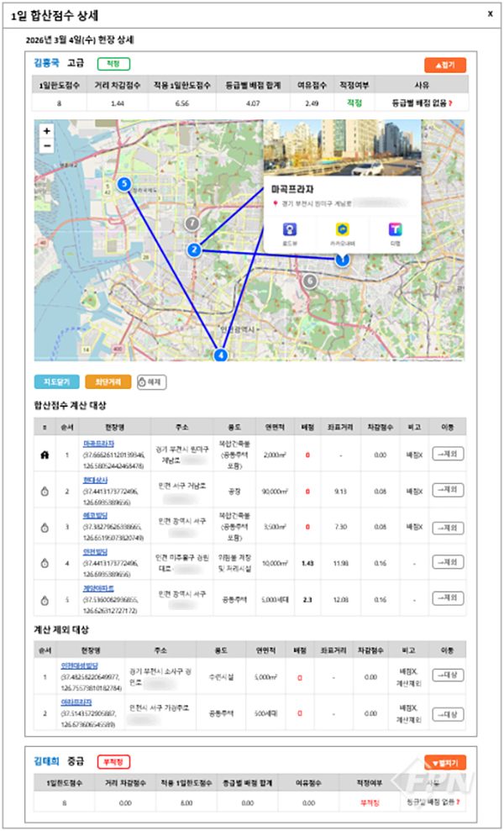Zoom out the map with minus button
The image size is (504, 831).
click(x=46, y=145)
